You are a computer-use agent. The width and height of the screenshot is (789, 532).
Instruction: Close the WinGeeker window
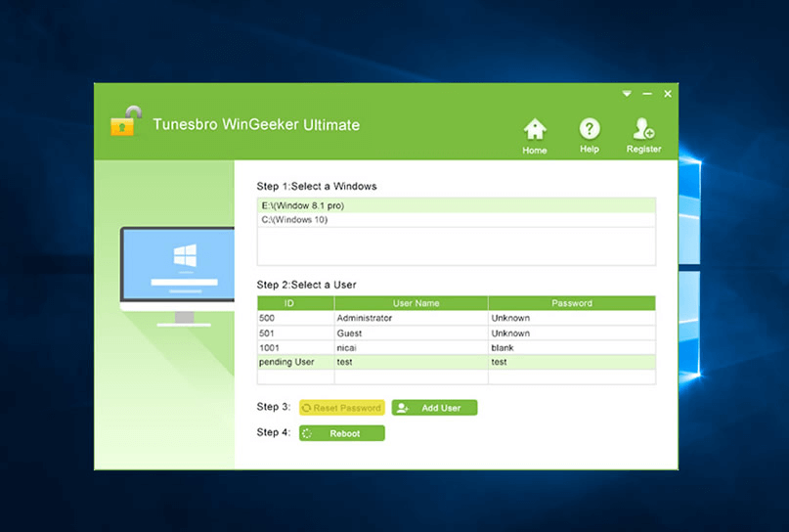(x=668, y=94)
